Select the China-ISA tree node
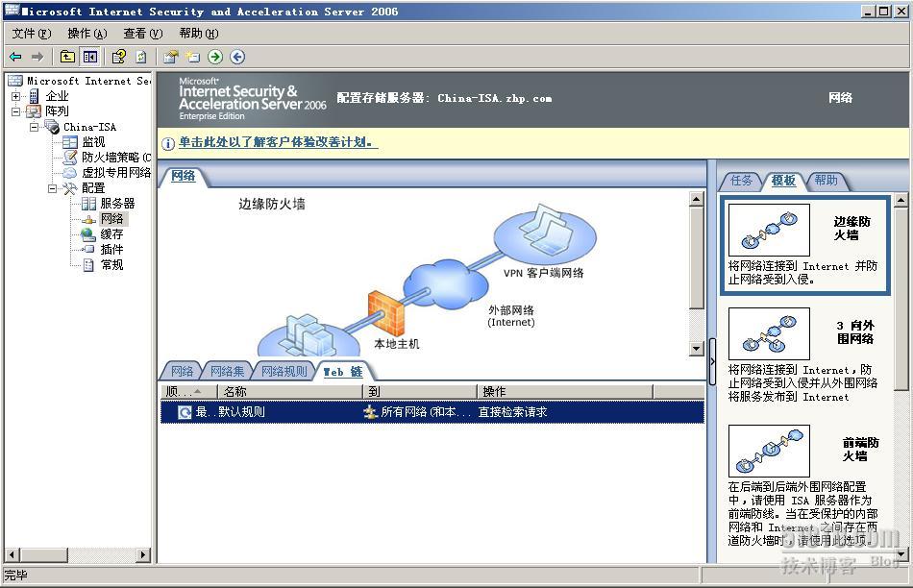This screenshot has width=913, height=588. [x=89, y=127]
